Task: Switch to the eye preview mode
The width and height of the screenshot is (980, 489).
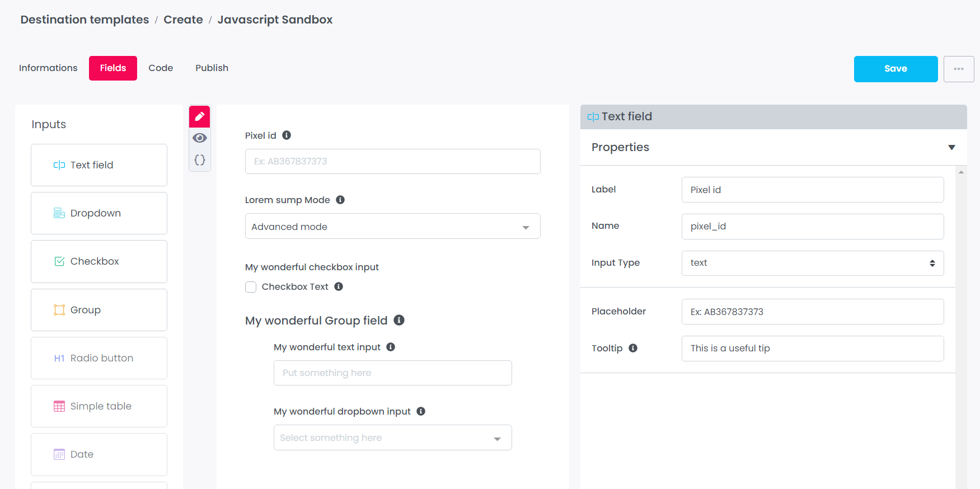Action: [200, 138]
